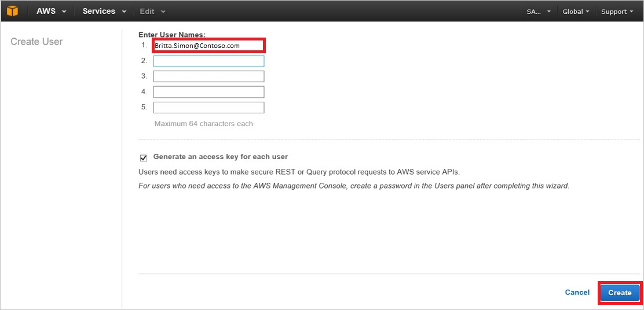644x310 pixels.
Task: Click the arrow next to AWS
Action: click(64, 12)
